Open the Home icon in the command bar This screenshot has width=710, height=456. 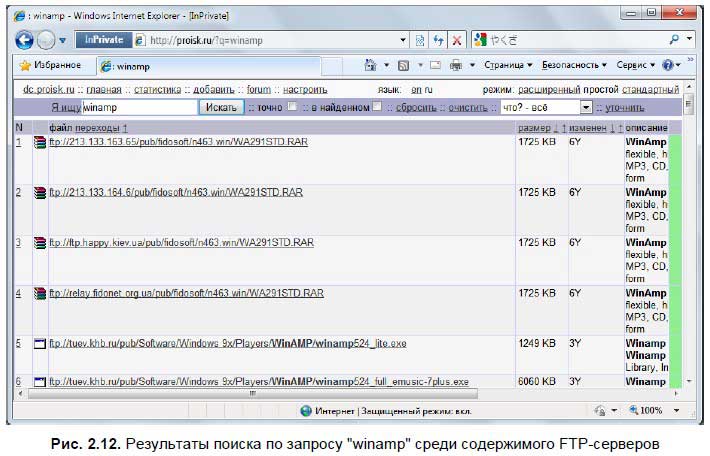point(371,65)
